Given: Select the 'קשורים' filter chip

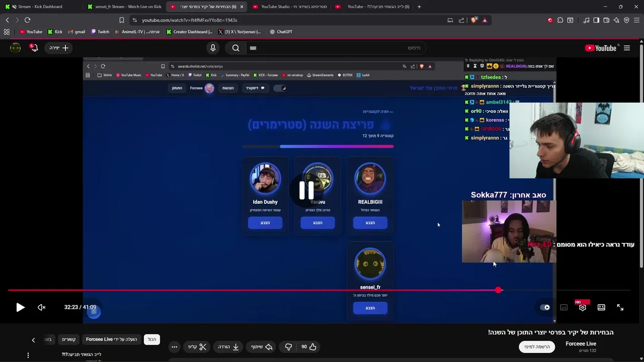Looking at the screenshot, I should [69, 339].
